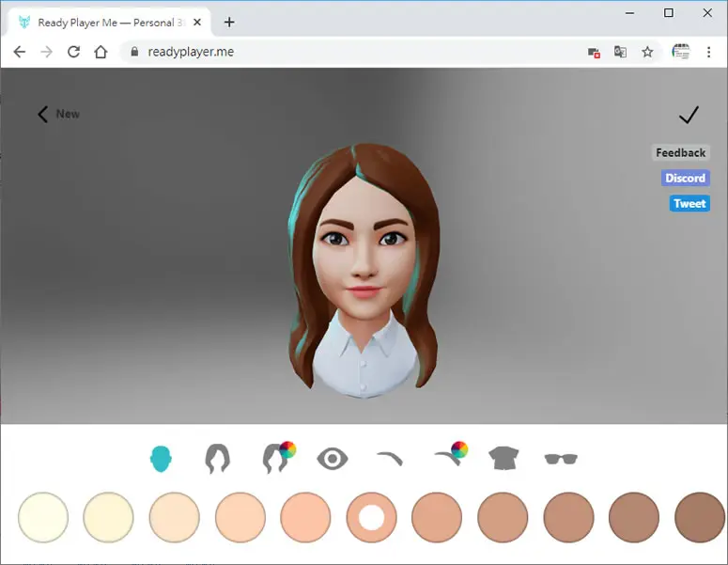Open a new browser tab
The height and width of the screenshot is (565, 728).
(229, 23)
